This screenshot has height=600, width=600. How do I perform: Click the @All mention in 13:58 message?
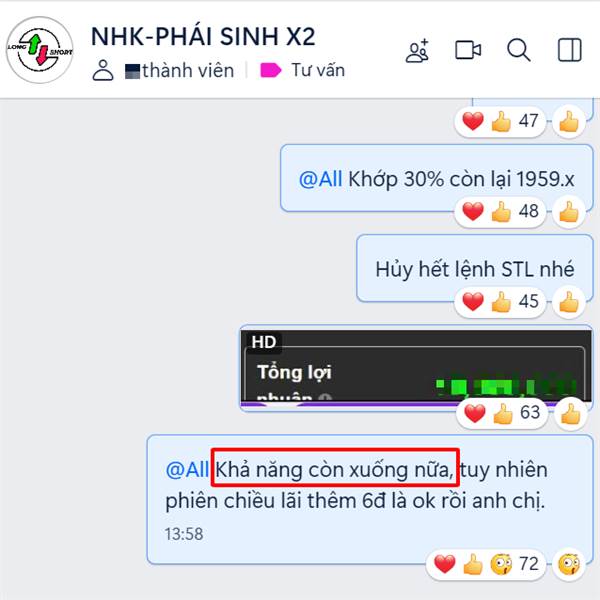coord(188,470)
